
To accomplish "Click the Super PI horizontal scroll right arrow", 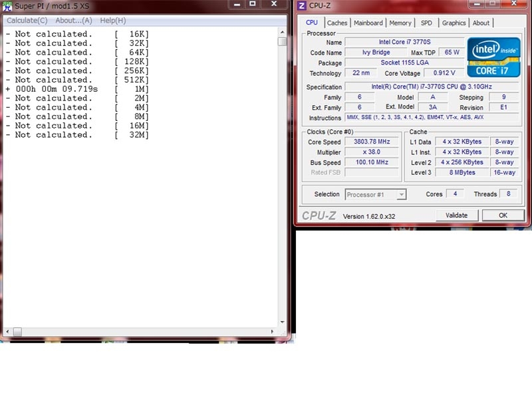I will (272, 331).
